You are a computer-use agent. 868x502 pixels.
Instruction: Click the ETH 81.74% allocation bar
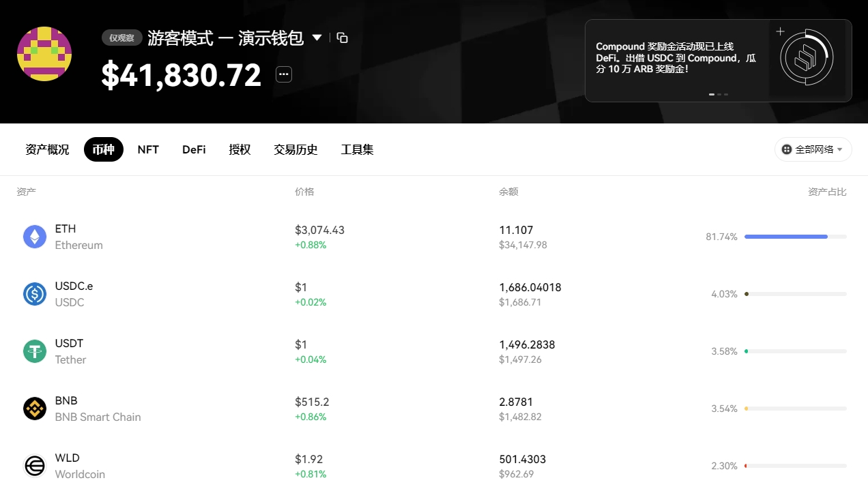[x=795, y=237]
